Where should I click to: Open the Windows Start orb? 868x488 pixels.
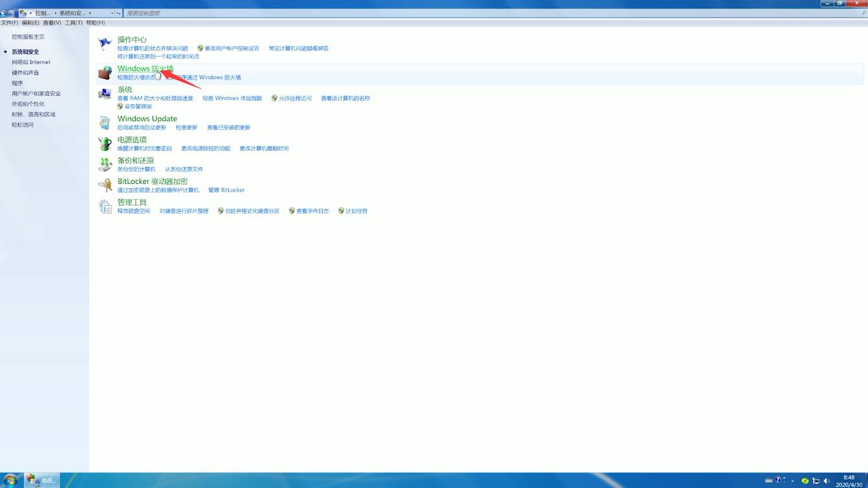coord(10,480)
